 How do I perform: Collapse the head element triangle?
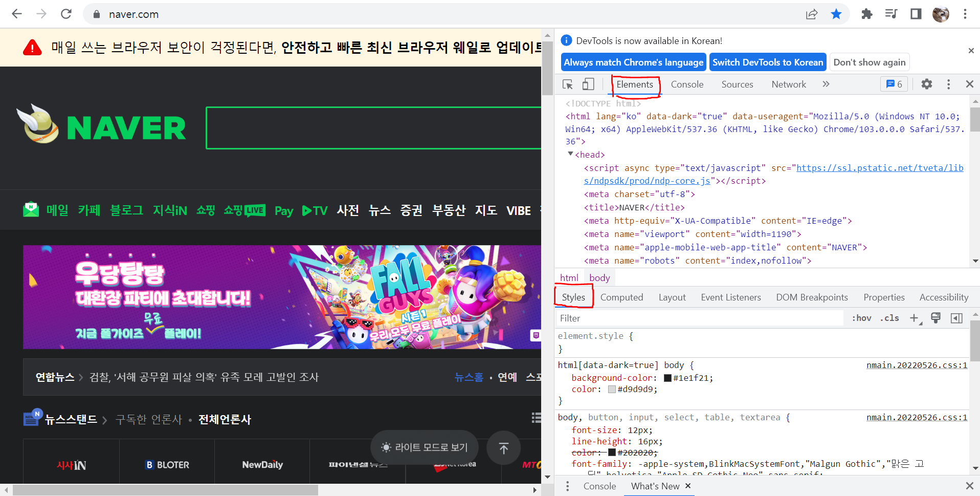[x=570, y=154]
